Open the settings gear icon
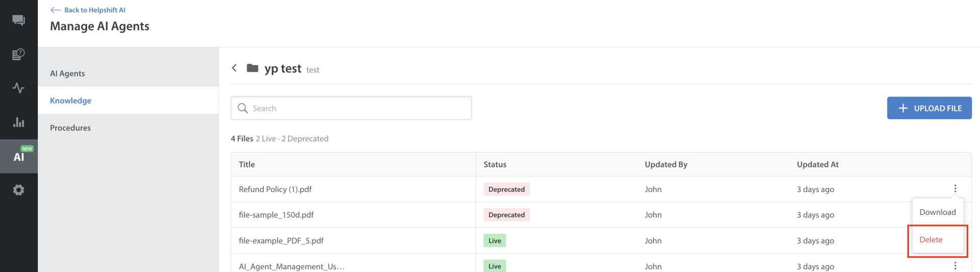Viewport: 980px width, 272px height. click(18, 190)
